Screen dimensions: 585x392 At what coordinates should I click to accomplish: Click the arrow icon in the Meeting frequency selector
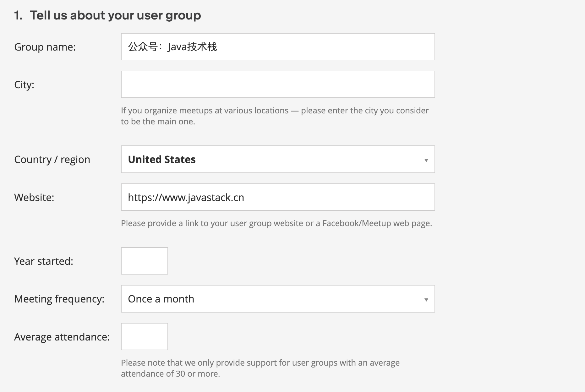point(426,300)
